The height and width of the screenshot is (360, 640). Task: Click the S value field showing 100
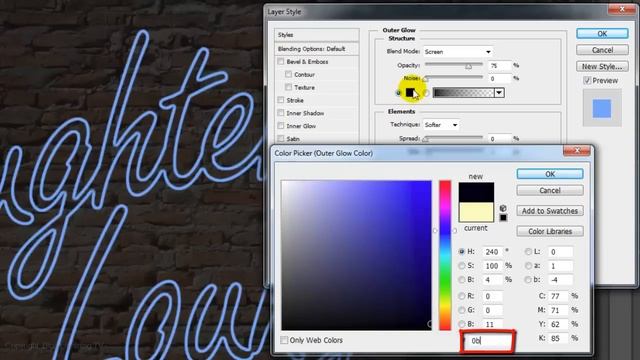point(492,266)
